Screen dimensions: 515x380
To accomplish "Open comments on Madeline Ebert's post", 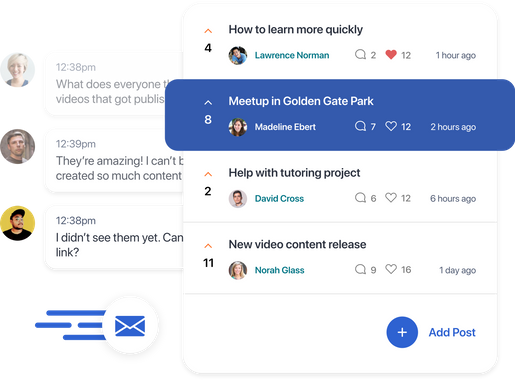I will (x=360, y=126).
